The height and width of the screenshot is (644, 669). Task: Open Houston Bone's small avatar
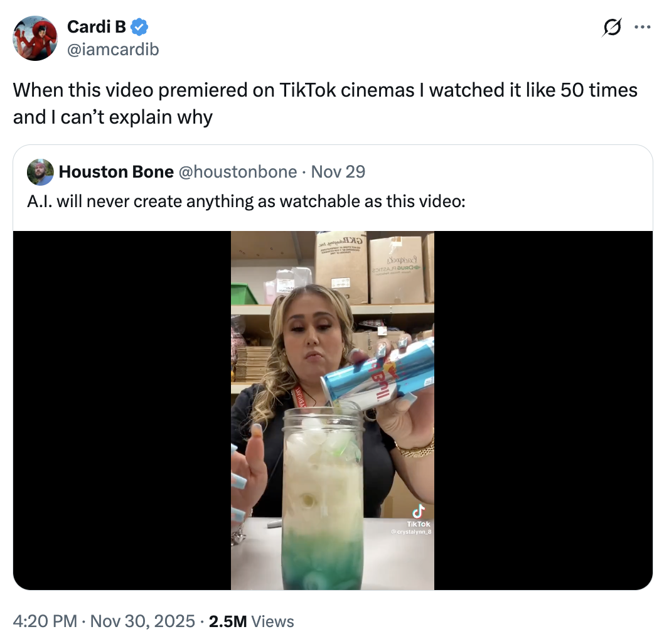[x=40, y=172]
